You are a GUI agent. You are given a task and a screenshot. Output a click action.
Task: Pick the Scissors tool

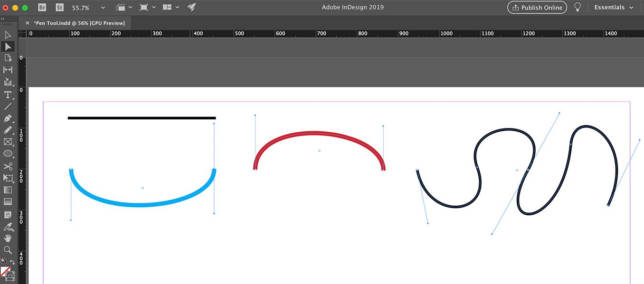pyautogui.click(x=8, y=166)
